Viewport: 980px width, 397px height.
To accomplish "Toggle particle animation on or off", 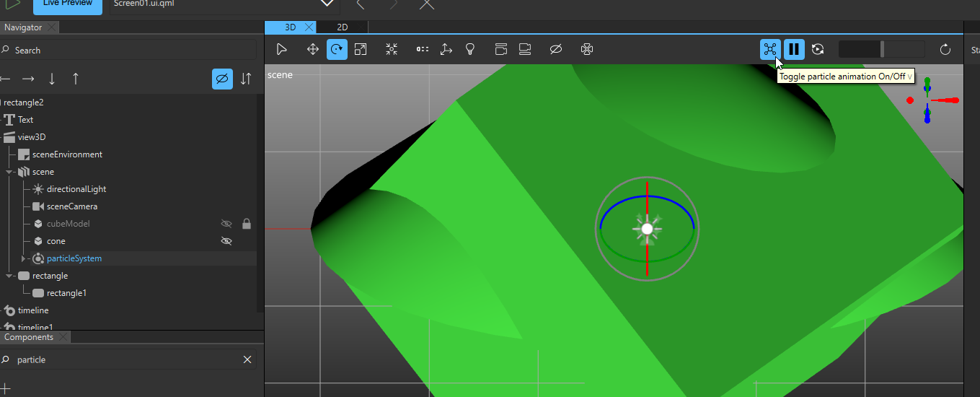I will point(770,49).
